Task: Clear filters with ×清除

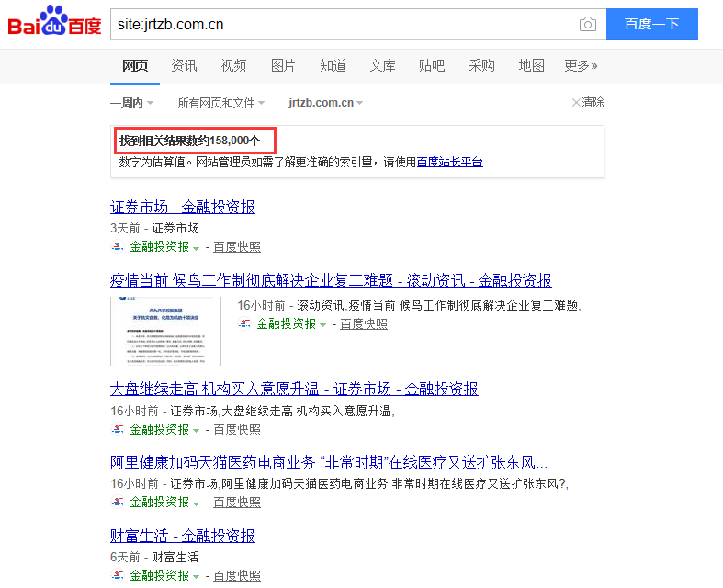Action: (x=588, y=102)
